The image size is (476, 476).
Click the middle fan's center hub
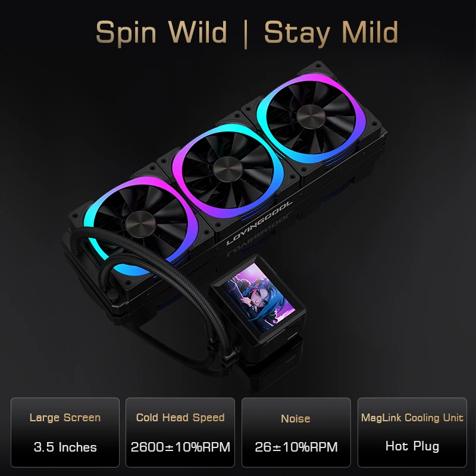coord(227,170)
